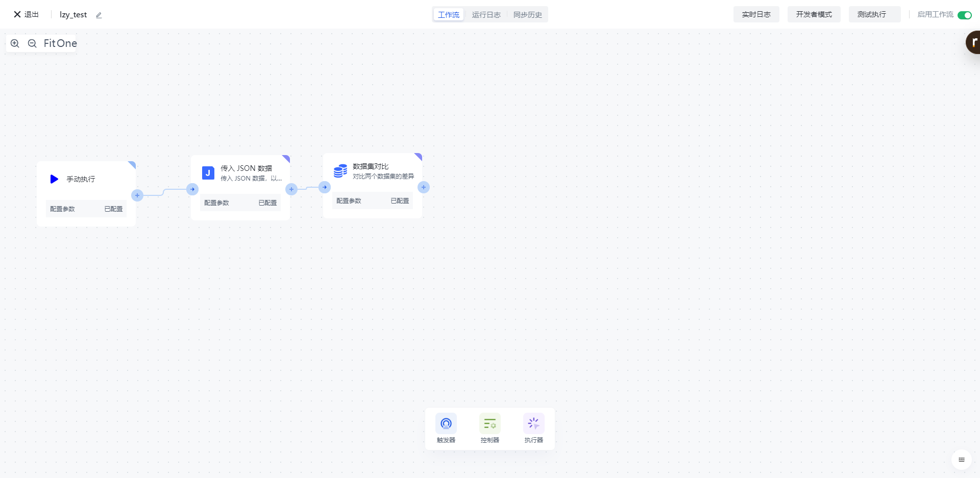
Task: Click the blue play icon on 手动执行 node
Action: point(54,179)
